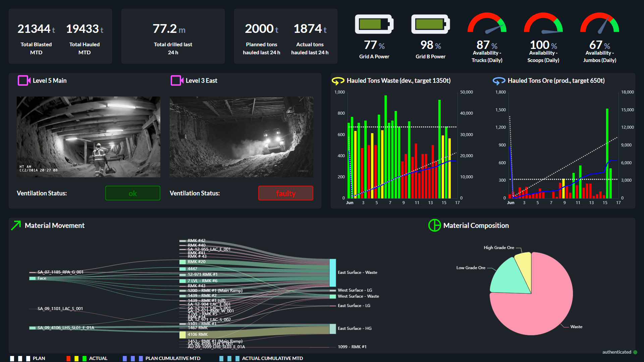Click the Level 3 East camera icon
This screenshot has height=362, width=644.
[x=177, y=80]
